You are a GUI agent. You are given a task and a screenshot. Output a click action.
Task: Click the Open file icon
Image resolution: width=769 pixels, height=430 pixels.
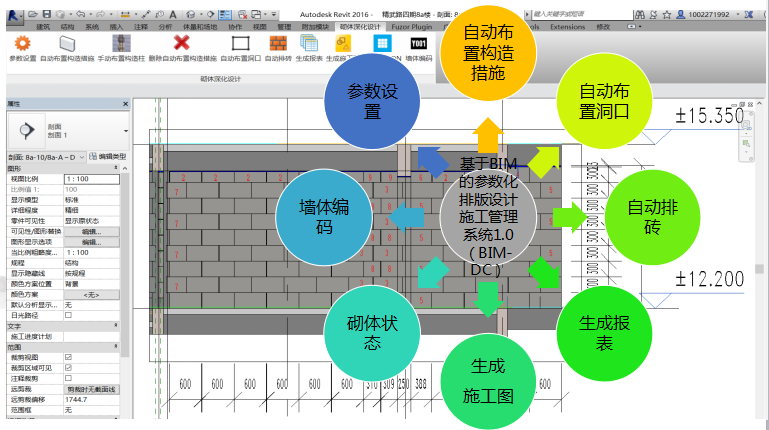33,15
